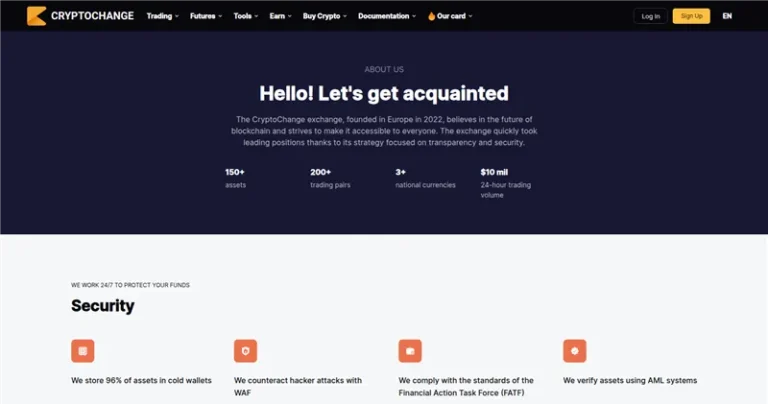Open the Futures dropdown menu
Viewport: 768px width, 404px height.
tap(206, 16)
